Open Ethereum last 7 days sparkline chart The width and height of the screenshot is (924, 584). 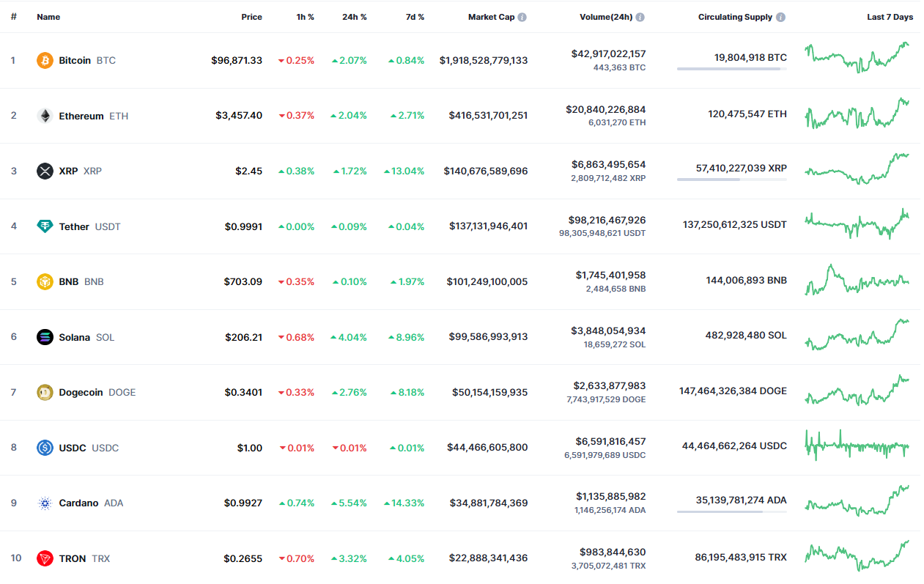click(857, 114)
